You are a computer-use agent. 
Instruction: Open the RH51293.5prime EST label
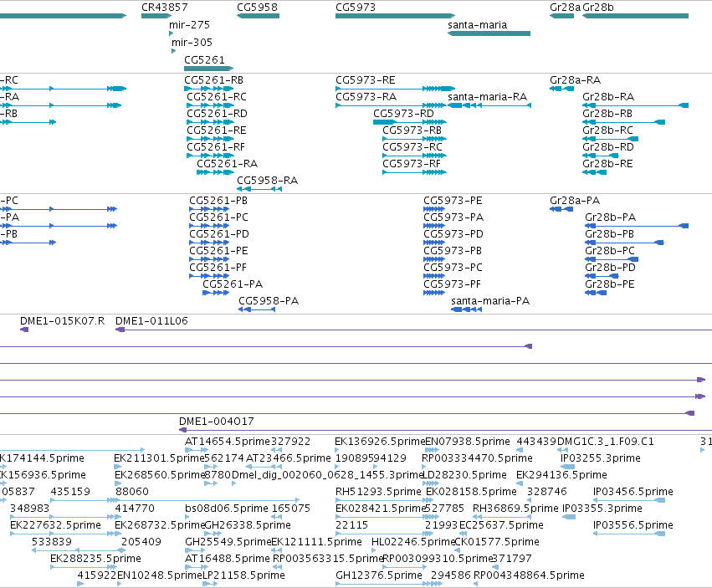(378, 492)
